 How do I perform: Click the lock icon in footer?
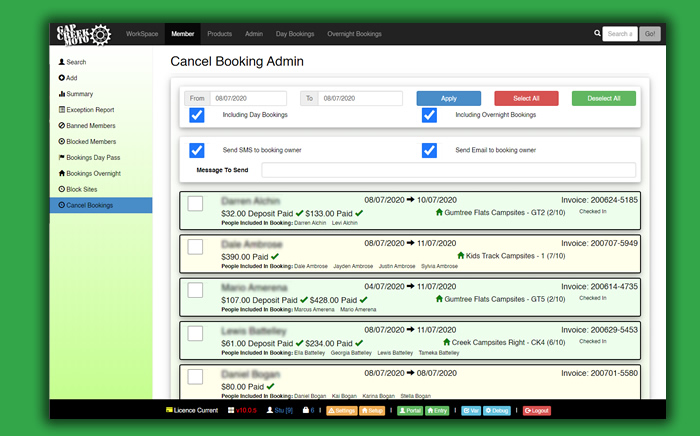[305, 410]
